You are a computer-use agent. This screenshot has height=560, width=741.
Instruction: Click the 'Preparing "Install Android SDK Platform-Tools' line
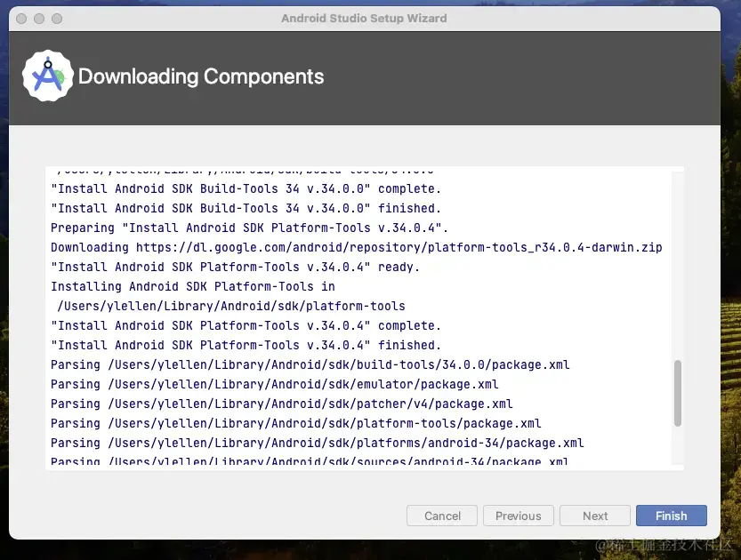249,228
